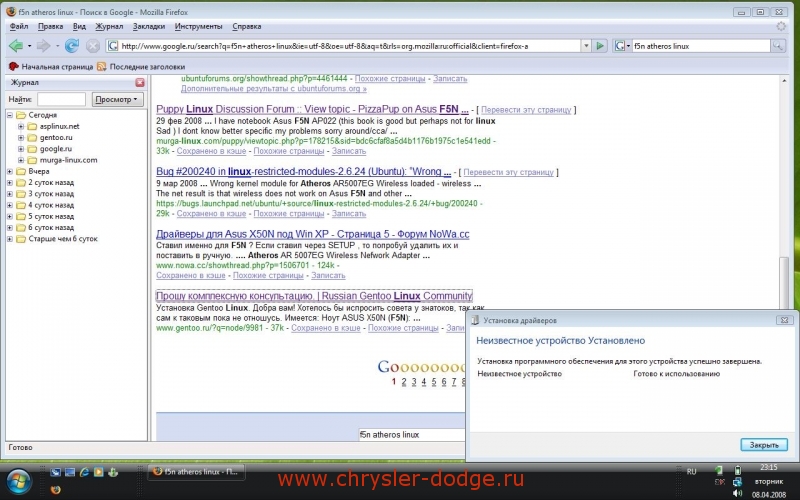Click the Найти field in history sidebar

pos(61,99)
